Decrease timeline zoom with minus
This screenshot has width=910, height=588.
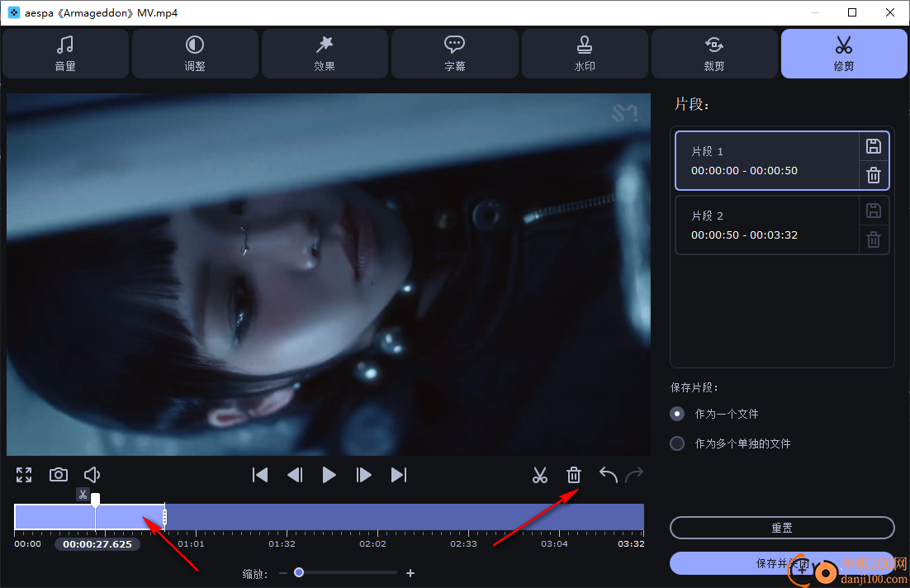click(283, 573)
